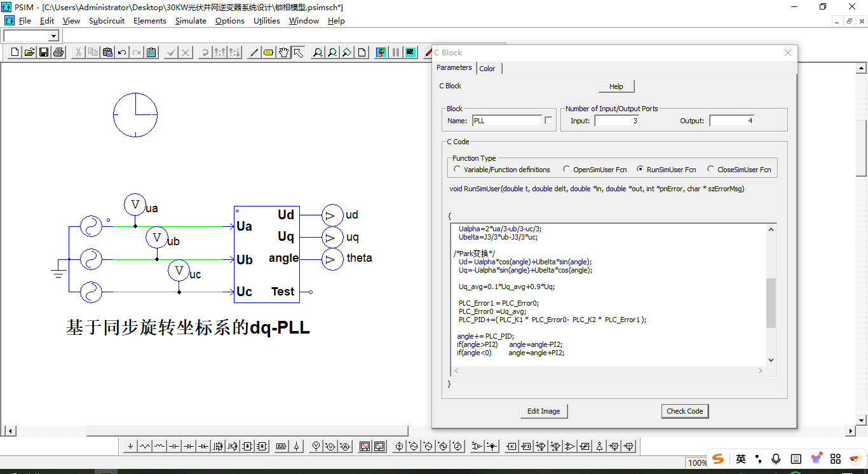The height and width of the screenshot is (474, 868).
Task: Choose the CloseSimUser Fcn radio option
Action: pyautogui.click(x=710, y=170)
